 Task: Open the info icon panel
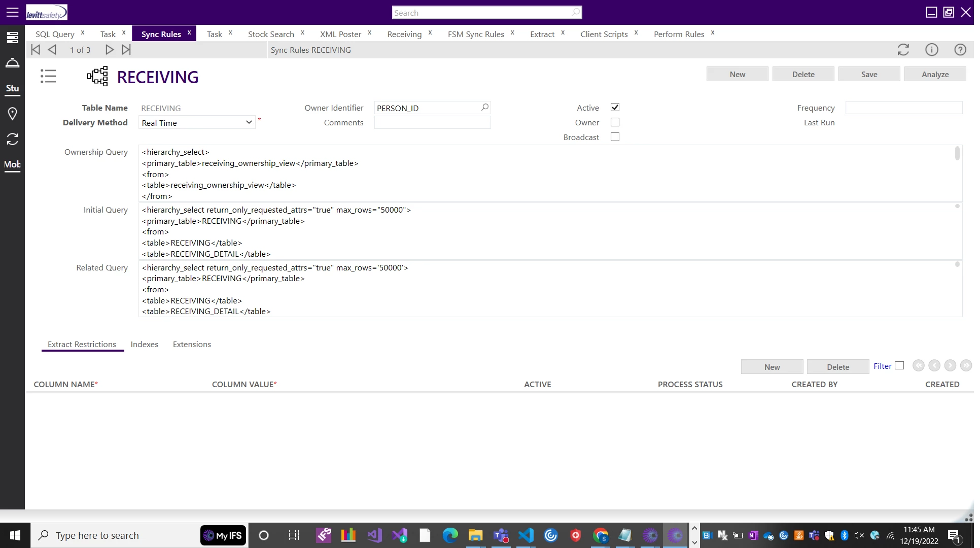coord(931,50)
